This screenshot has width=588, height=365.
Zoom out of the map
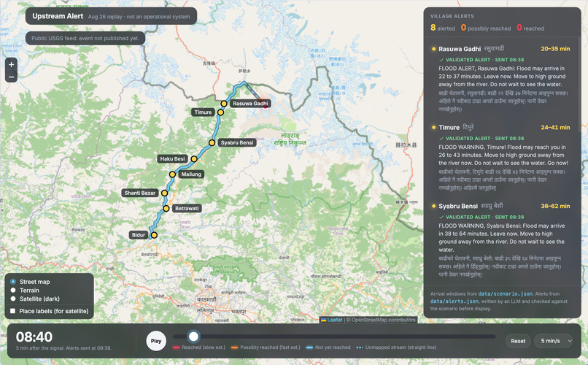[x=11, y=77]
